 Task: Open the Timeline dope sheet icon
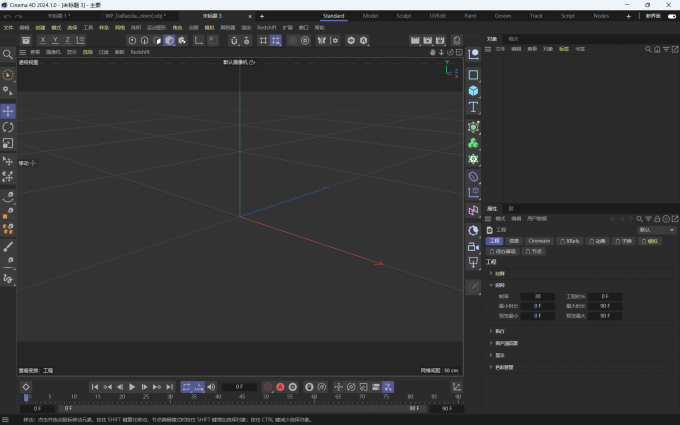(457, 386)
